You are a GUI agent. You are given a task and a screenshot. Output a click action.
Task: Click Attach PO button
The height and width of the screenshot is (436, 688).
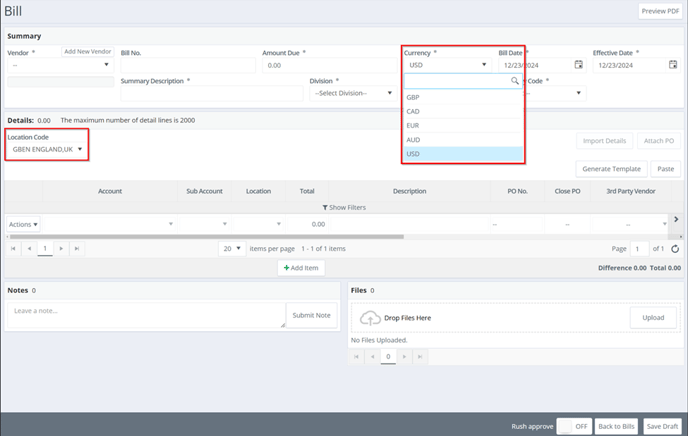pos(659,141)
